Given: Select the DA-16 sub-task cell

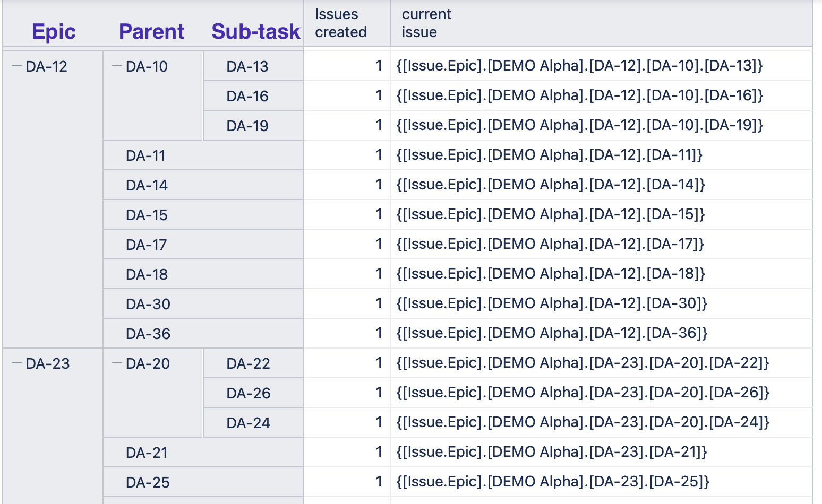Looking at the screenshot, I should 253,96.
